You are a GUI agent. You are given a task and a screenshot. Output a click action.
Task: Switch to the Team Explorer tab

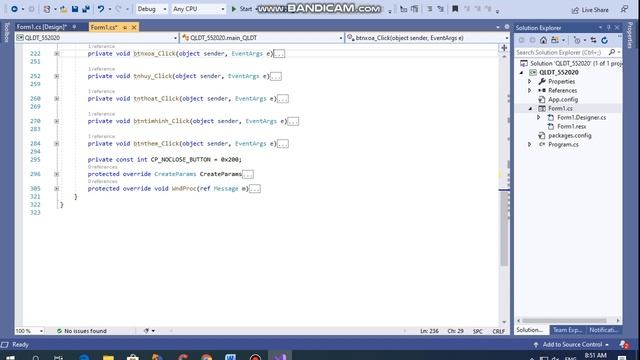[x=567, y=330]
